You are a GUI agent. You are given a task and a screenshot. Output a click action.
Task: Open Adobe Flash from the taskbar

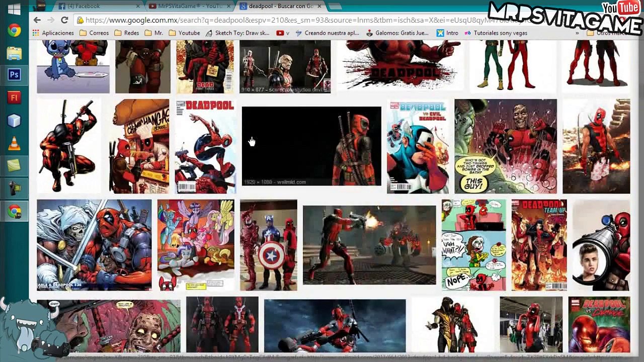14,98
